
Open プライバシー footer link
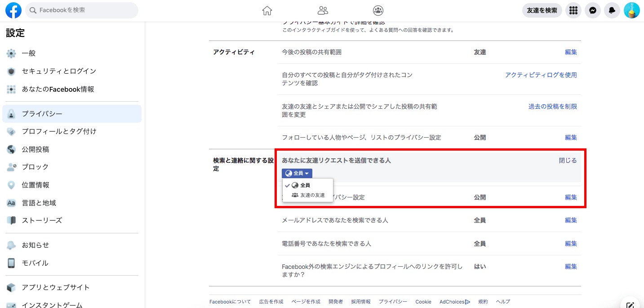[x=393, y=302]
